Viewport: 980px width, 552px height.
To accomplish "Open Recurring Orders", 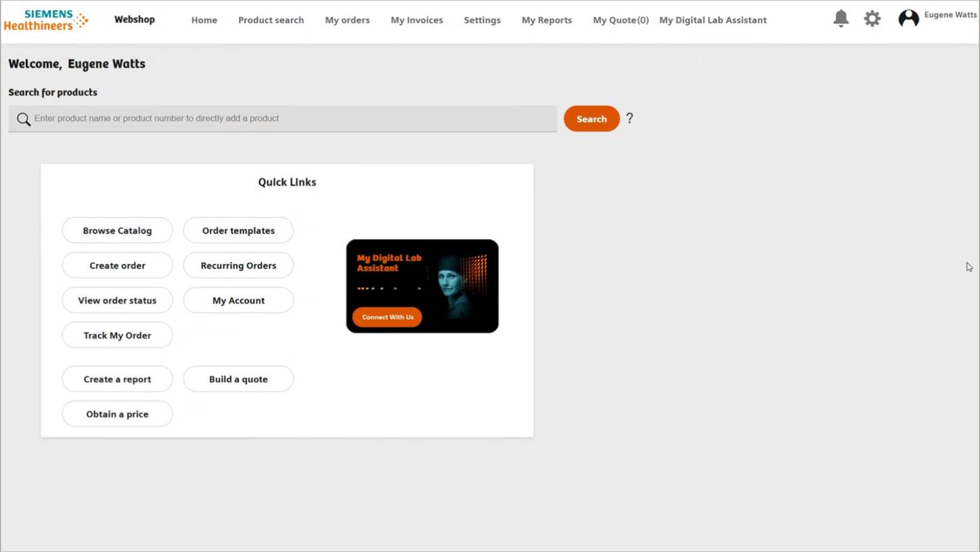I will pos(238,265).
